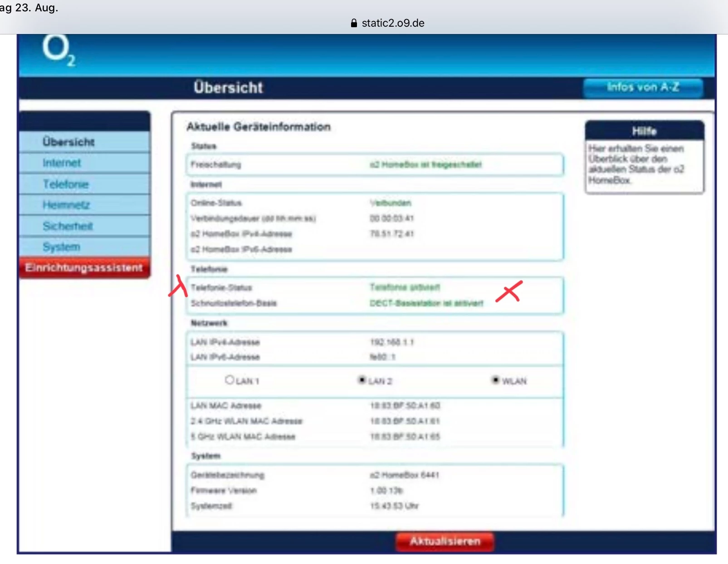Viewport: 728px width, 564px height.
Task: Open the Heimnetz menu item
Action: (84, 205)
